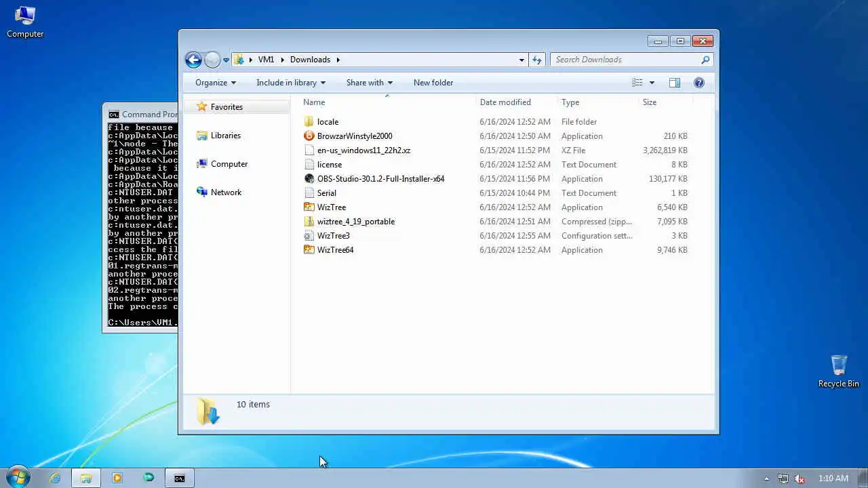The height and width of the screenshot is (488, 868).
Task: Click the Change your view icon
Action: tap(637, 83)
